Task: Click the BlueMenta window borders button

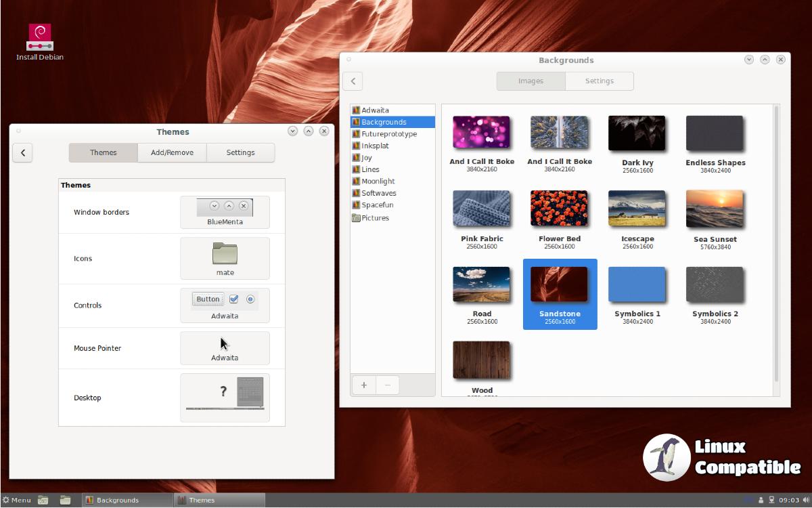Action: tap(225, 212)
